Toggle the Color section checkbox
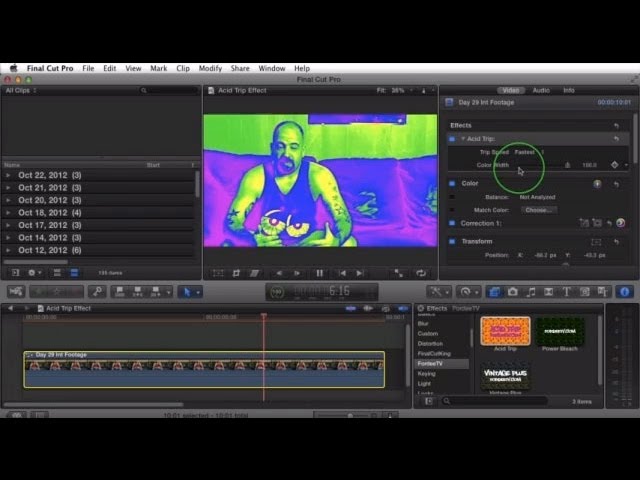640x480 pixels. [x=452, y=183]
